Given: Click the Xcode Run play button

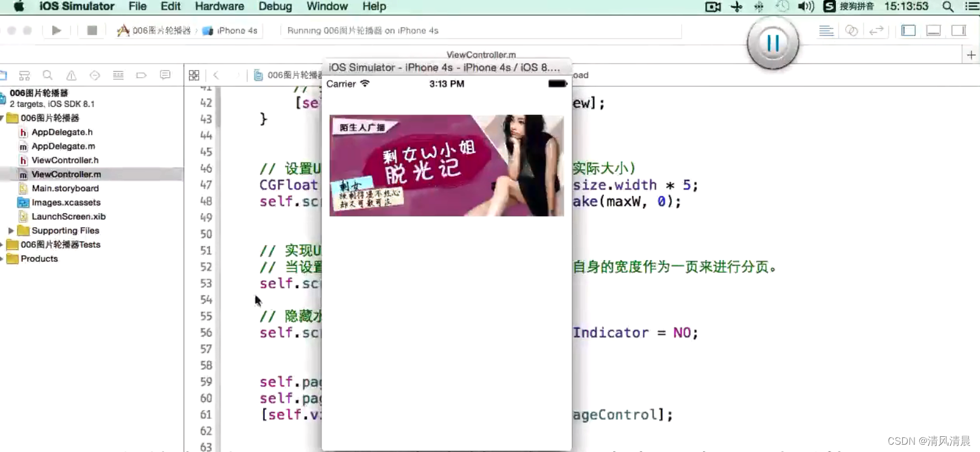Looking at the screenshot, I should (x=57, y=30).
